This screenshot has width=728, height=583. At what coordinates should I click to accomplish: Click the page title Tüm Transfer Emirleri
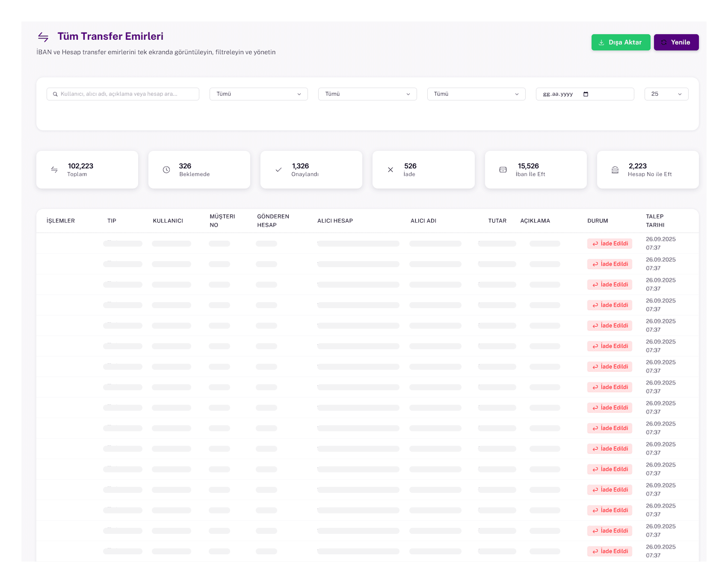click(110, 36)
